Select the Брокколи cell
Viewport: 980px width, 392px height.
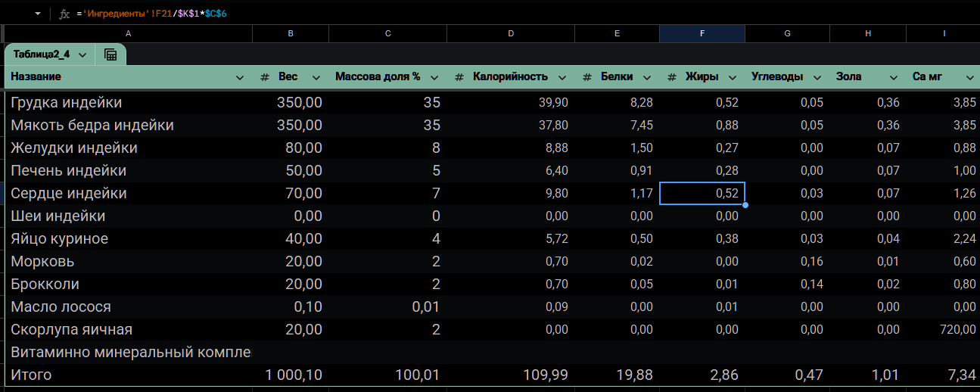128,284
